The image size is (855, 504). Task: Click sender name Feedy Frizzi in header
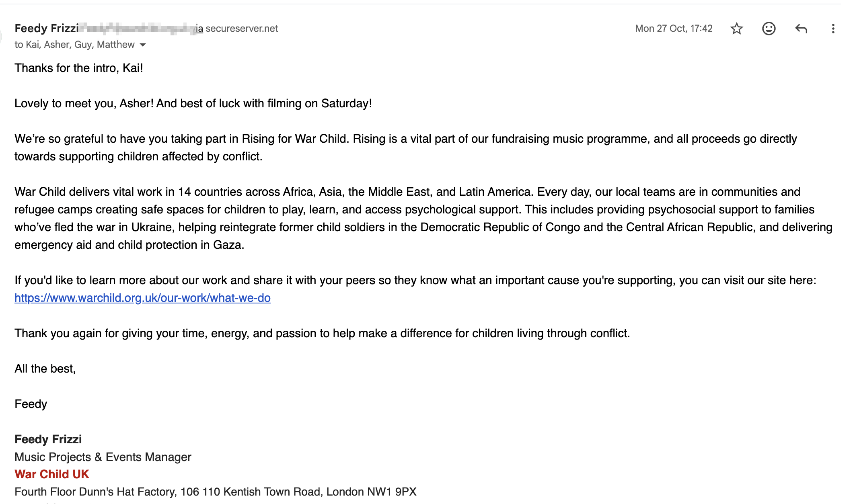click(x=47, y=29)
